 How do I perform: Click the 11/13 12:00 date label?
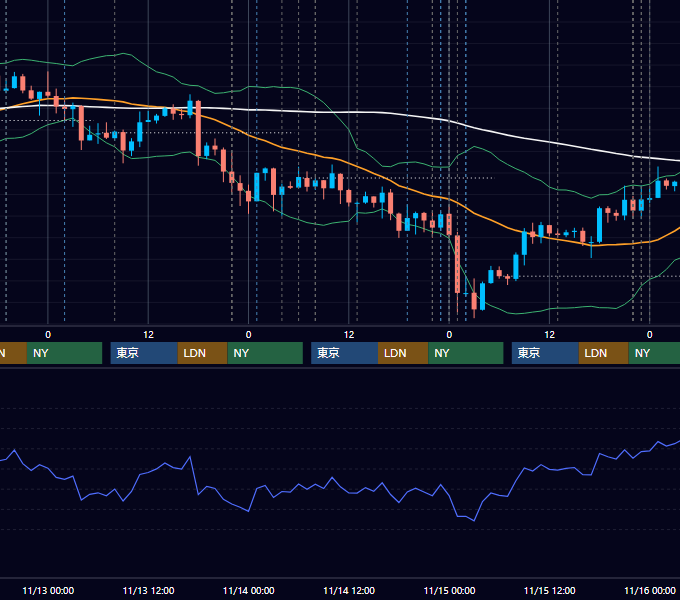pyautogui.click(x=148, y=590)
